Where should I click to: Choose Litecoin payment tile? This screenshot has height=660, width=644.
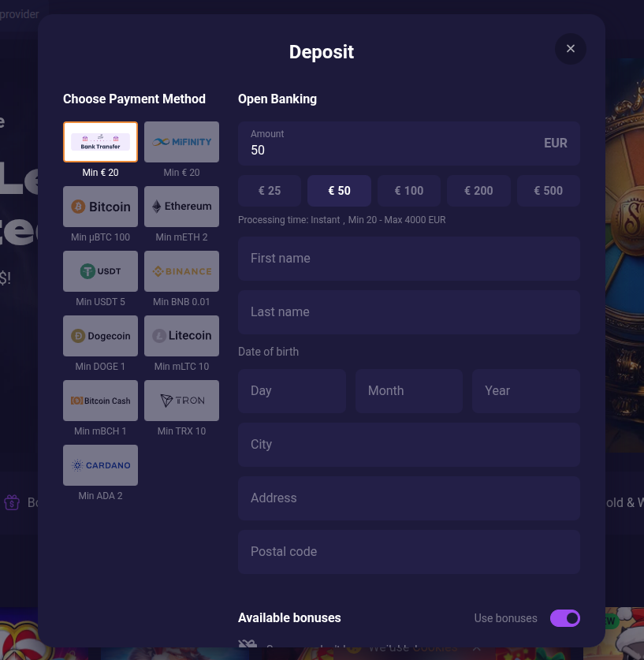coord(181,336)
